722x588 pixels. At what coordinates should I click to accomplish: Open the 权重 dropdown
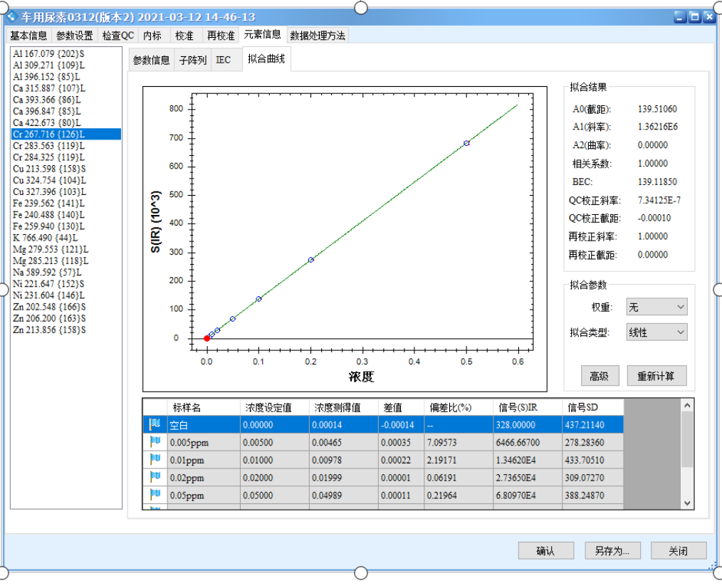[656, 307]
